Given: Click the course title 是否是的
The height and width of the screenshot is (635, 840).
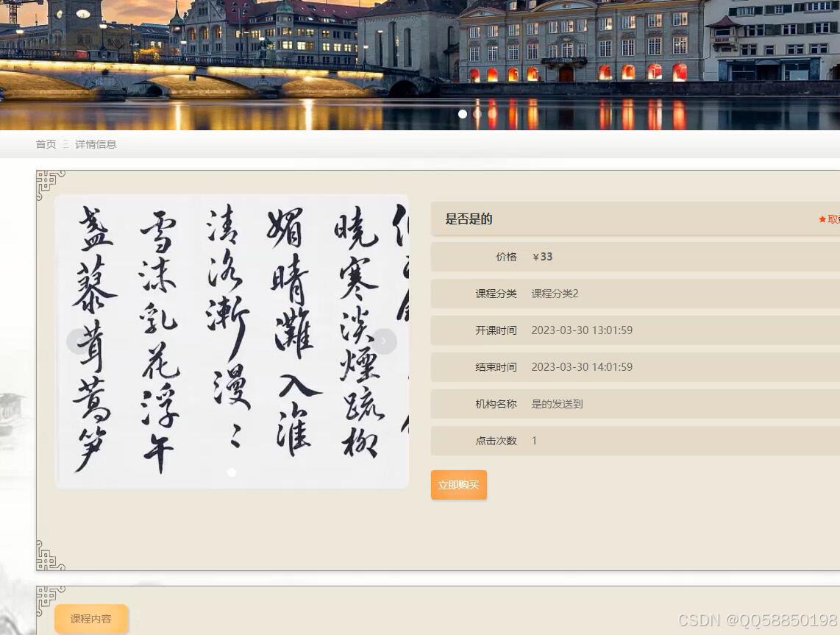Looking at the screenshot, I should 469,219.
